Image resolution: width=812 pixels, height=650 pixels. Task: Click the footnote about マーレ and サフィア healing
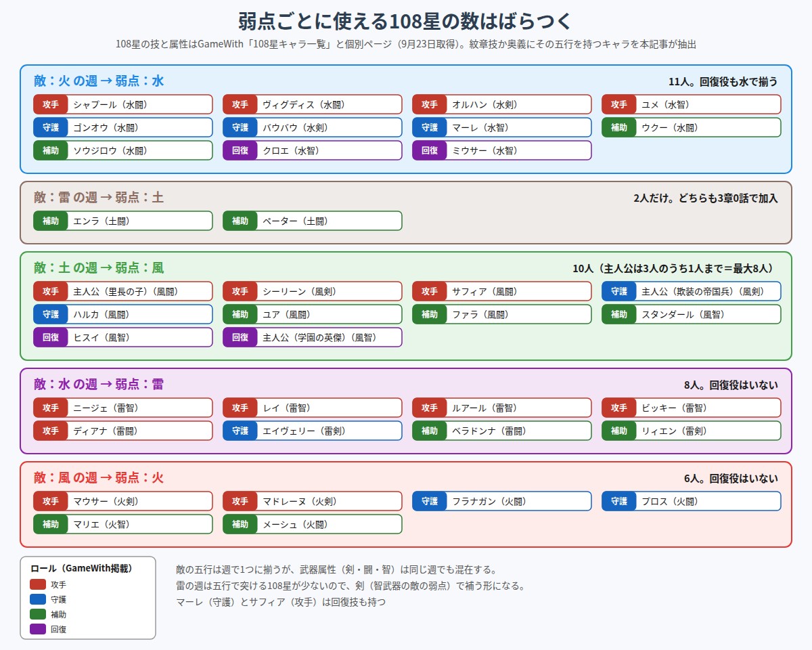point(281,602)
